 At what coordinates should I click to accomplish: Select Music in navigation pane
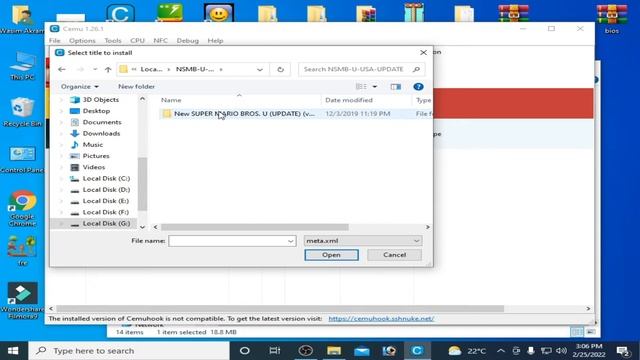click(x=93, y=144)
